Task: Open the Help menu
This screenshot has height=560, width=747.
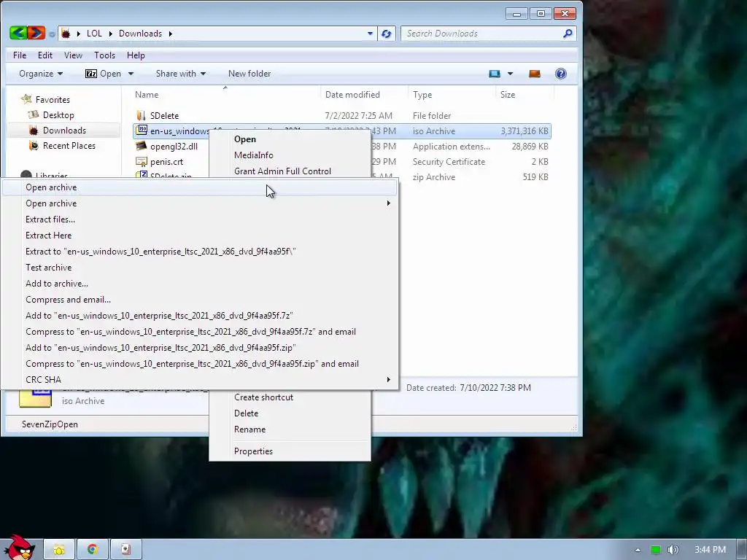Action: coord(136,55)
